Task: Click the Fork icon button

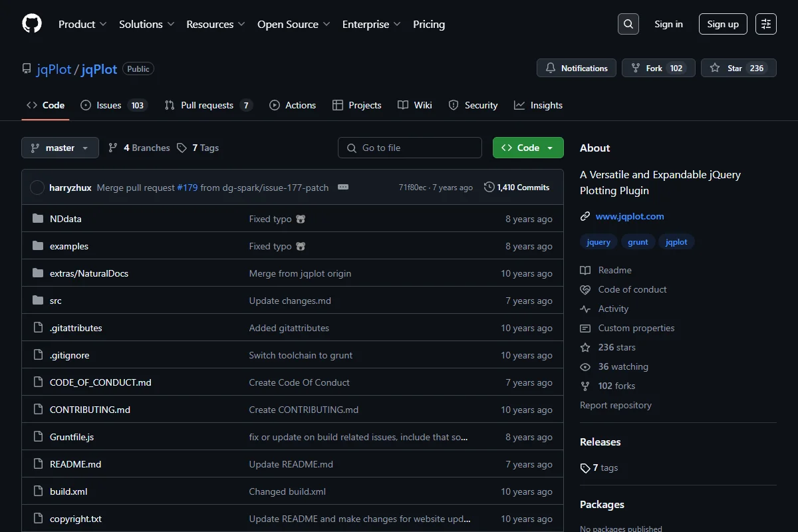Action: tap(658, 68)
